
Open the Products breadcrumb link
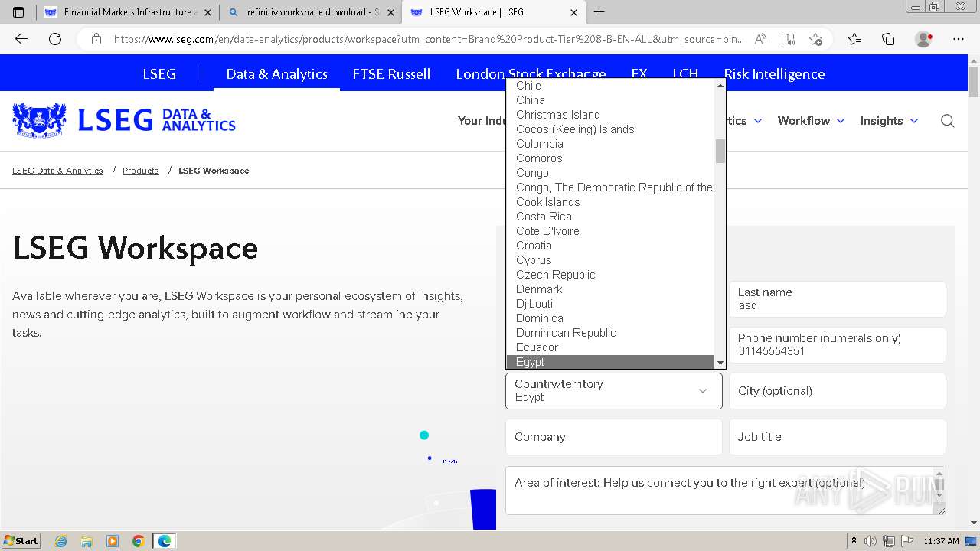tap(141, 171)
